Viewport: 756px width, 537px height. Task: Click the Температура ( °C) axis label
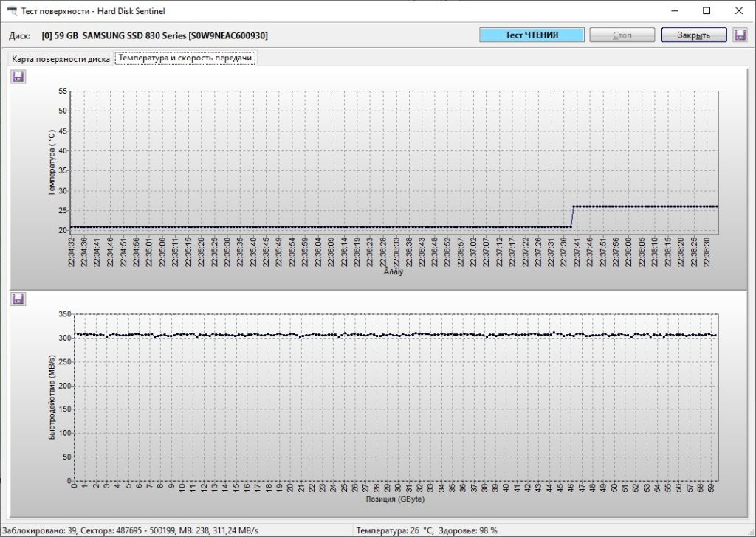click(52, 163)
